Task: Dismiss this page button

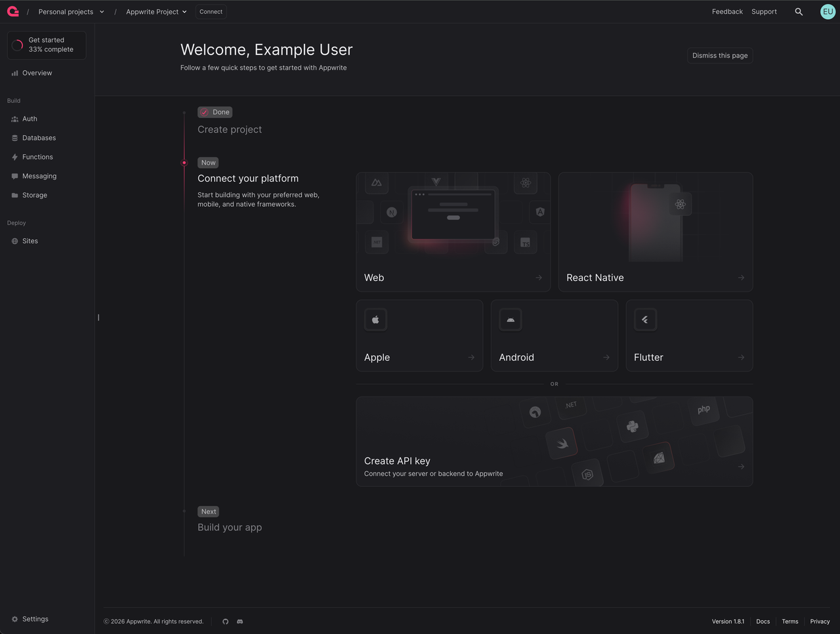Action: (719, 56)
